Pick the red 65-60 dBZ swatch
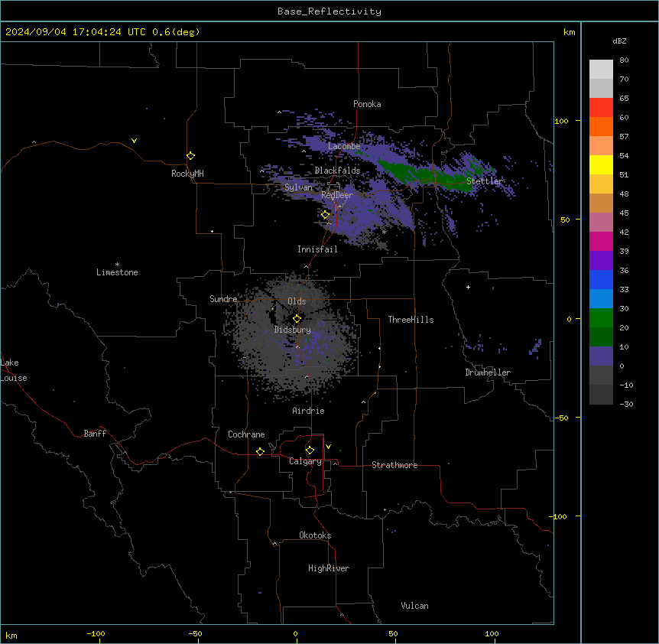 click(x=601, y=107)
